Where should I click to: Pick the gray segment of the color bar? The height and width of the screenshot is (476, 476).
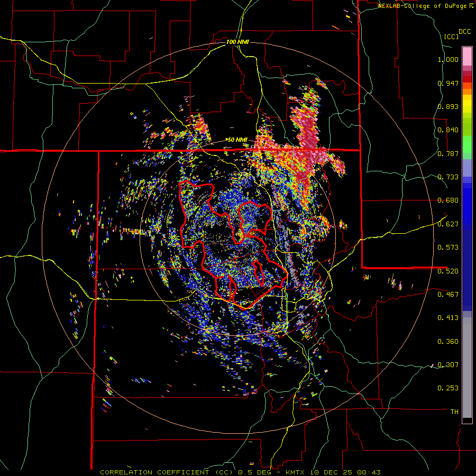(x=467, y=368)
